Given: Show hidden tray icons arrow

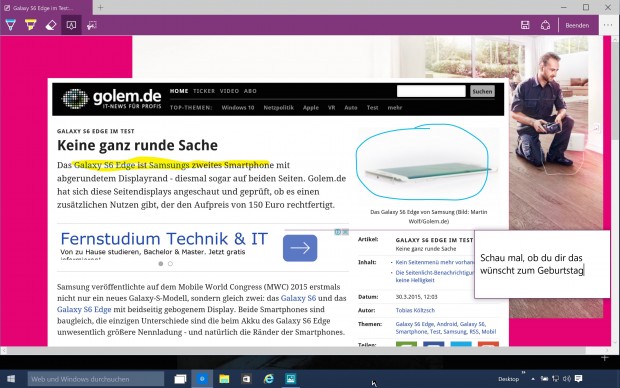Looking at the screenshot, I should click(533, 379).
